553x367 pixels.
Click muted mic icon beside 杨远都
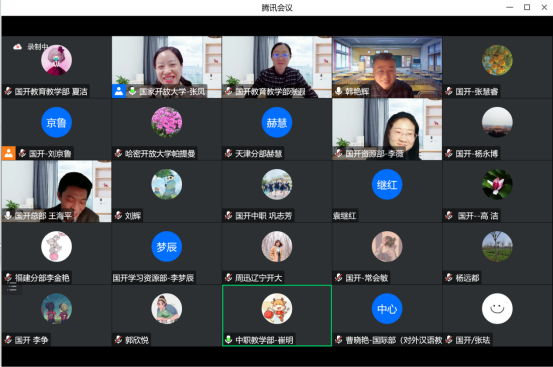tap(449, 277)
